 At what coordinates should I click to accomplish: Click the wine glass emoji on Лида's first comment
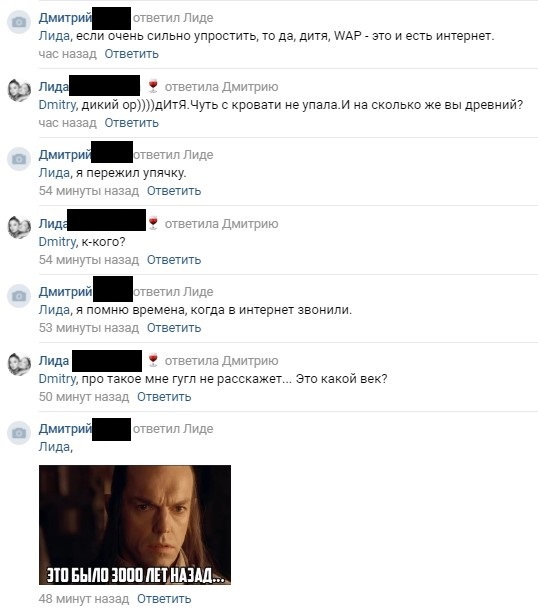point(153,86)
